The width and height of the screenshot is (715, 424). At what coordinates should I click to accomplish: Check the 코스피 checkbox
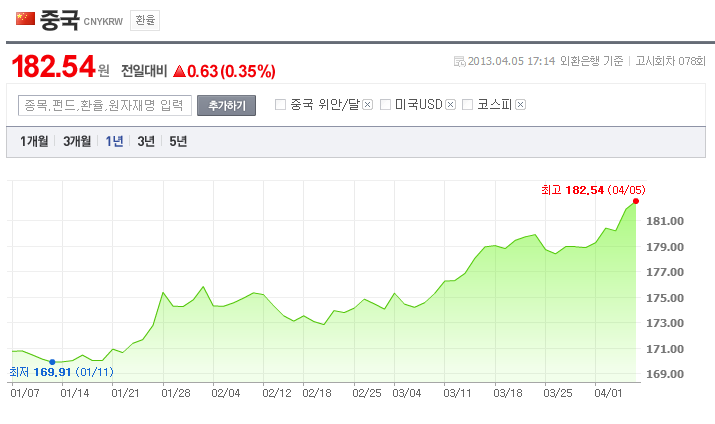point(467,105)
